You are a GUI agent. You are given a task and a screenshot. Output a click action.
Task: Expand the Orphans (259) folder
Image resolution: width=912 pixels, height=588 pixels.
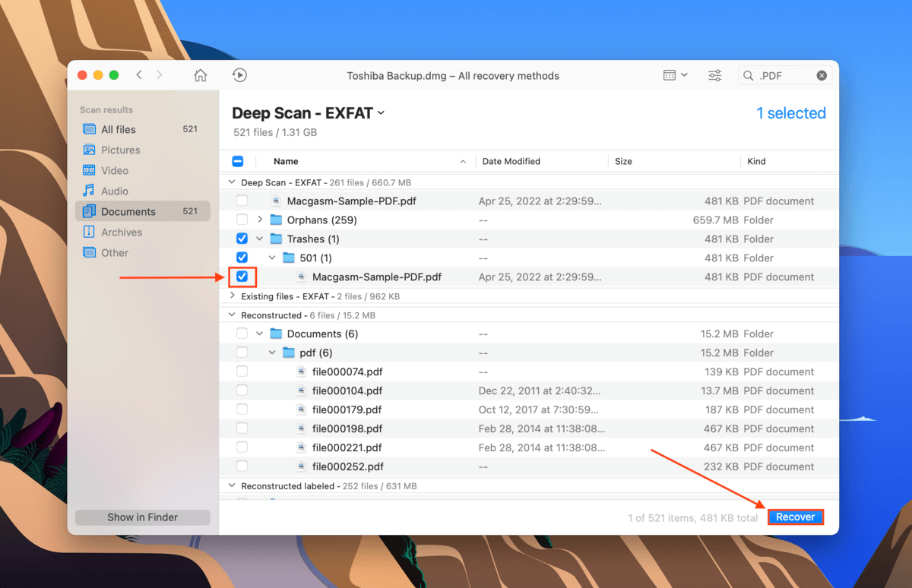pyautogui.click(x=260, y=220)
